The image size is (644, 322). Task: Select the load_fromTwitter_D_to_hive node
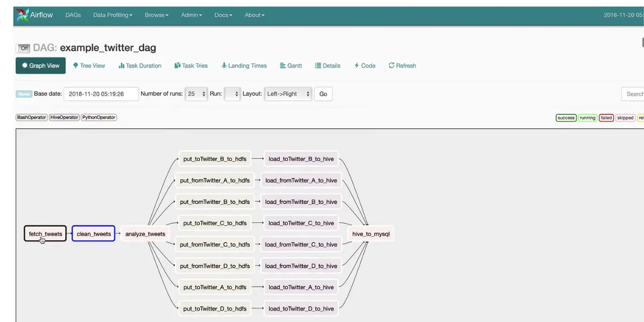[x=301, y=266]
